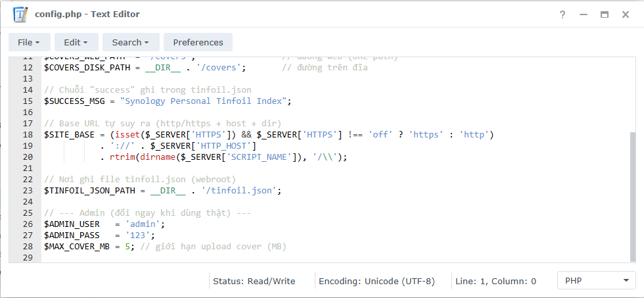Click the $TINFOIL_JSON_PATH variable line
Viewport: 644px width, 298px height.
click(x=92, y=191)
